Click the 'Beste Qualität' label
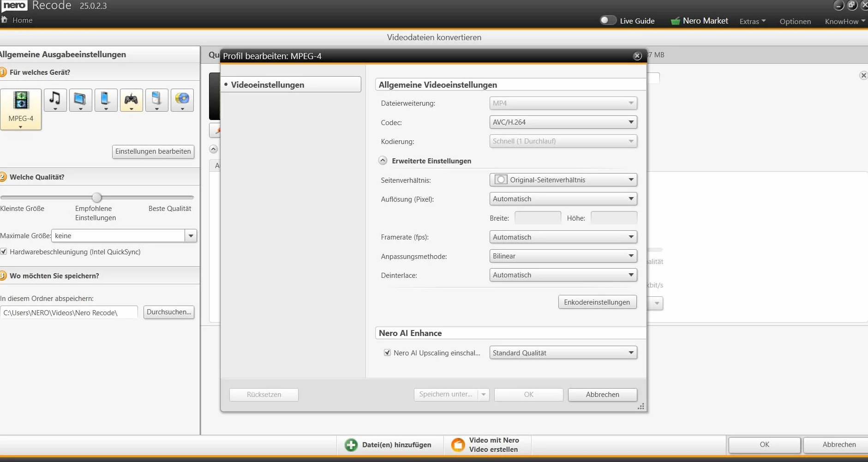 coord(170,209)
